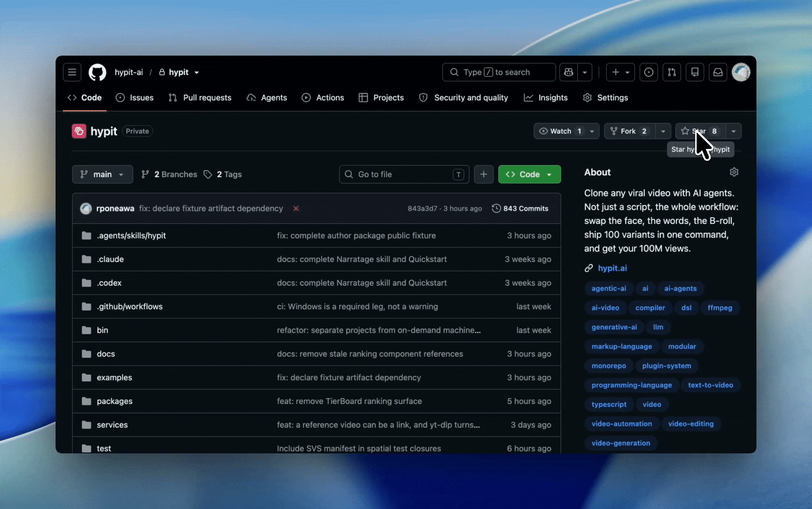Click the Type / to search box
The height and width of the screenshot is (509, 812).
click(x=499, y=72)
